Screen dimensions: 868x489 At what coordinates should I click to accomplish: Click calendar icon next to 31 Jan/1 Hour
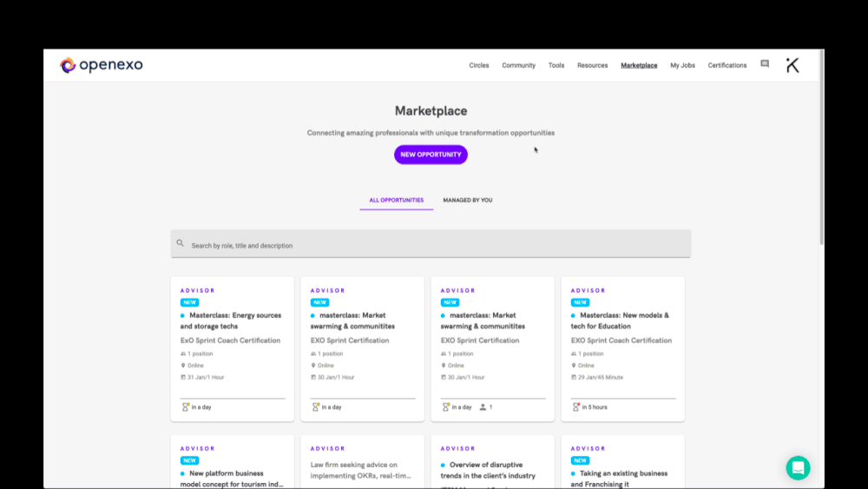183,377
